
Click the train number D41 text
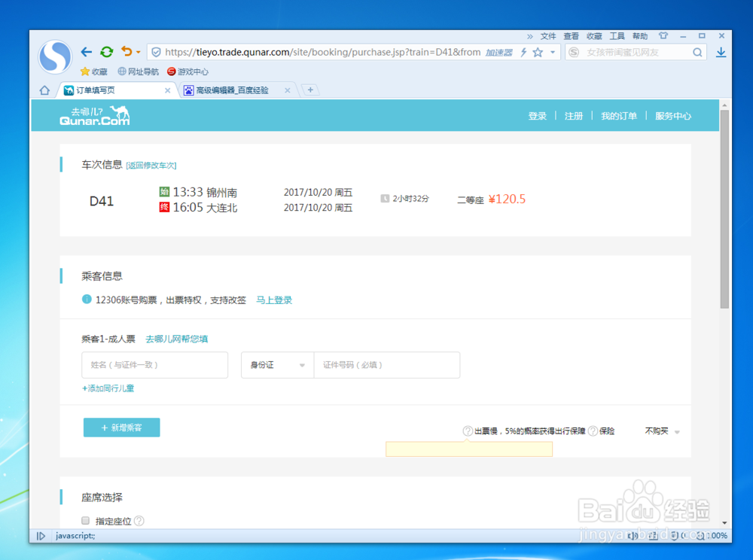[102, 201]
